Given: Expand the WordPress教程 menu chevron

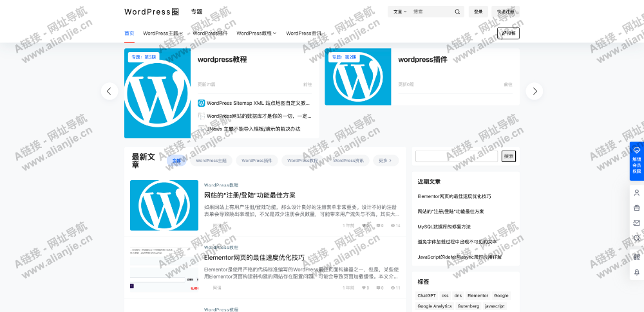Looking at the screenshot, I should point(275,33).
